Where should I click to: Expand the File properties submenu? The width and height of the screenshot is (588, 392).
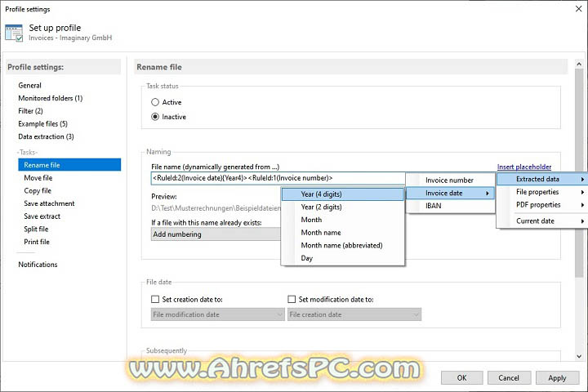point(541,192)
